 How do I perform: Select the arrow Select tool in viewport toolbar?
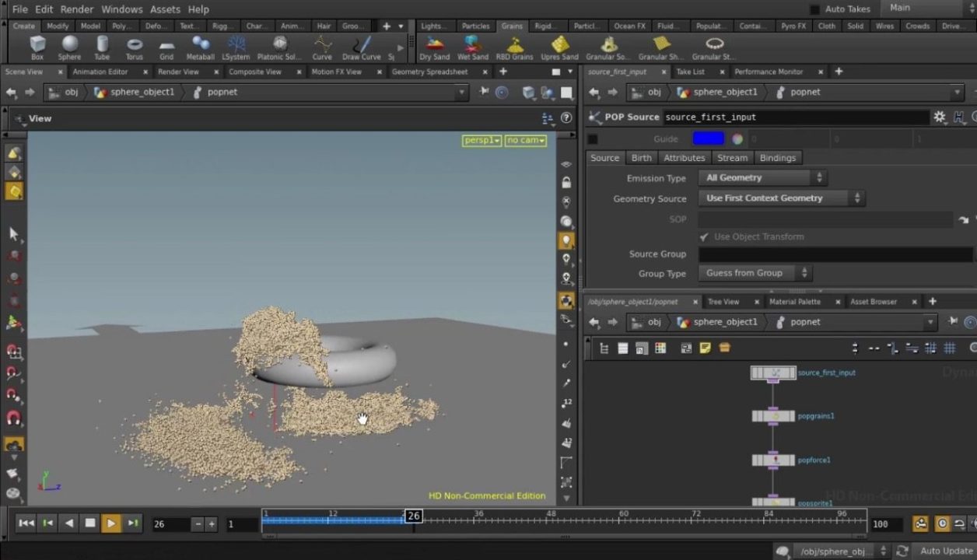tap(12, 234)
